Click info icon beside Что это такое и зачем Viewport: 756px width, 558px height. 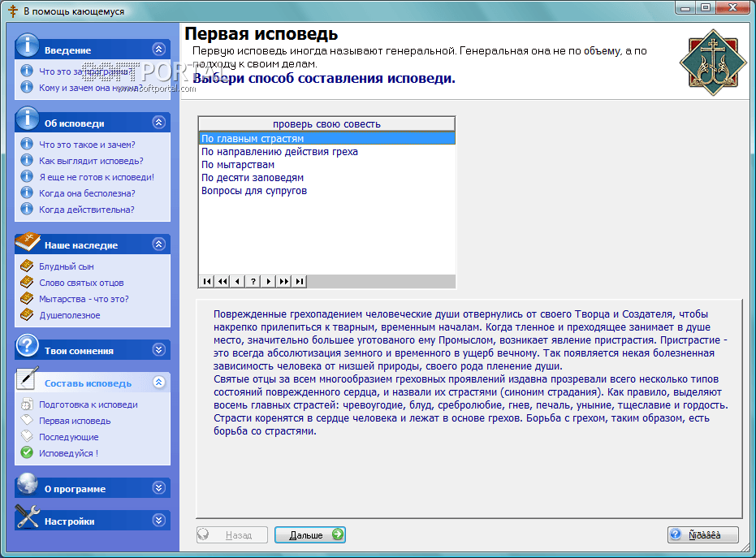click(27, 145)
